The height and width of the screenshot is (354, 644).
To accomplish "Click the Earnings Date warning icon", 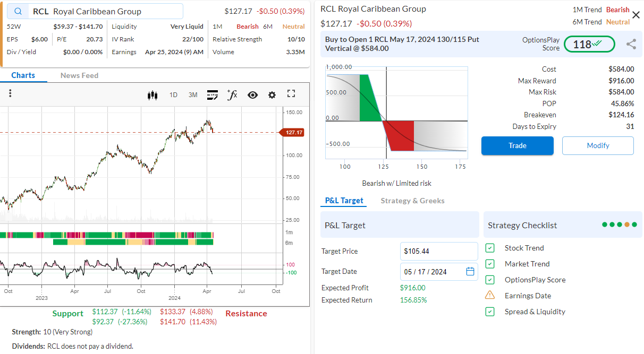I will point(490,296).
